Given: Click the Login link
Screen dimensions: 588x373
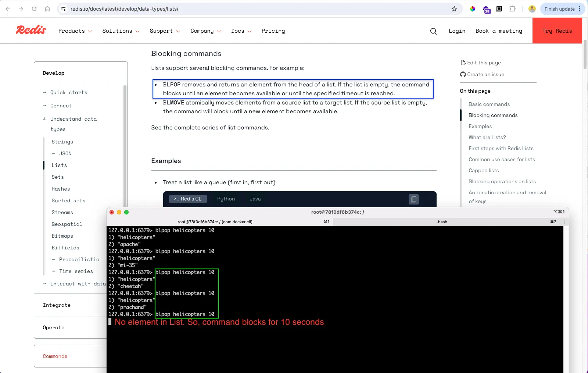Looking at the screenshot, I should coord(457,31).
